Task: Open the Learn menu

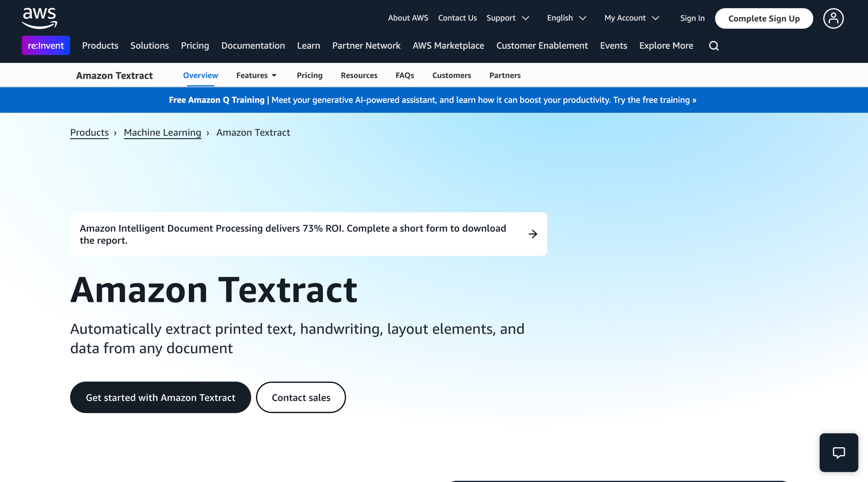Action: (x=309, y=46)
